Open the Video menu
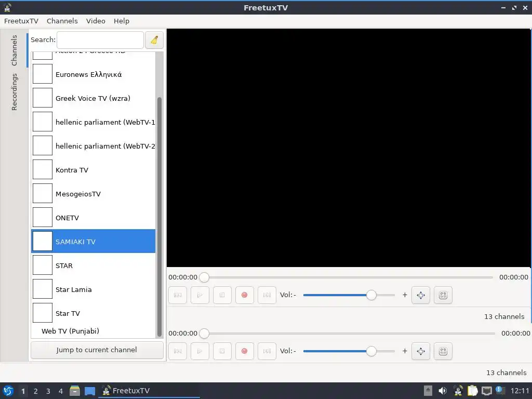 (x=96, y=21)
